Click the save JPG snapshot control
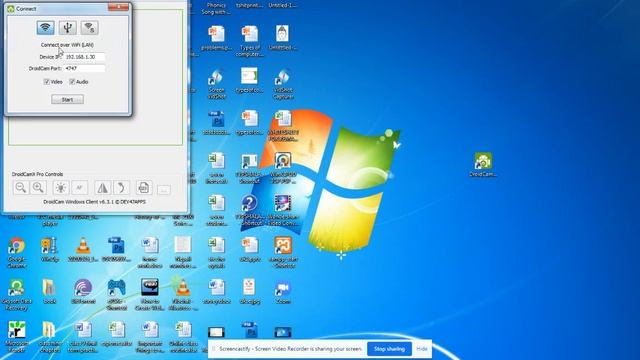This screenshot has width=640, height=360. point(144,188)
